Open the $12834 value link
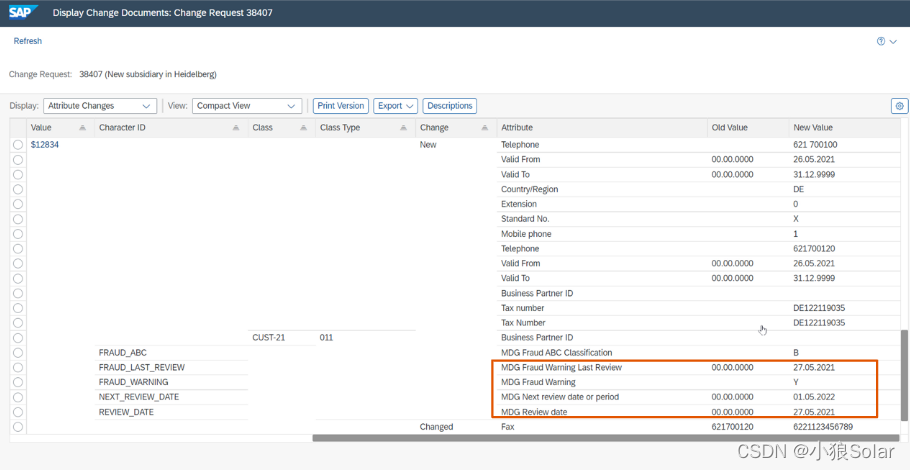910x470 pixels. 45,144
